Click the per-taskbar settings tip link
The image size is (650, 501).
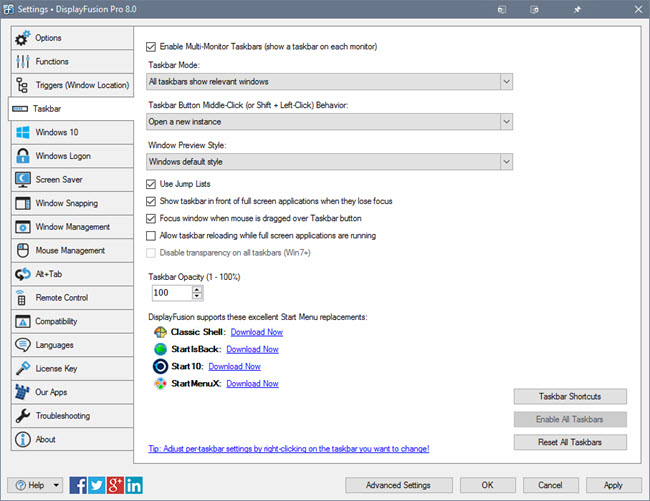point(289,449)
